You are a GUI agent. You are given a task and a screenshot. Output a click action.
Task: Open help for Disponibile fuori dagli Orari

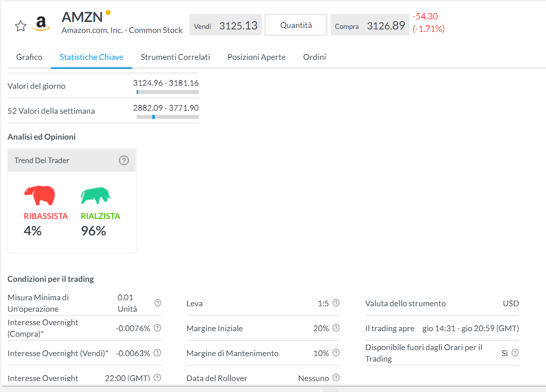(x=515, y=353)
